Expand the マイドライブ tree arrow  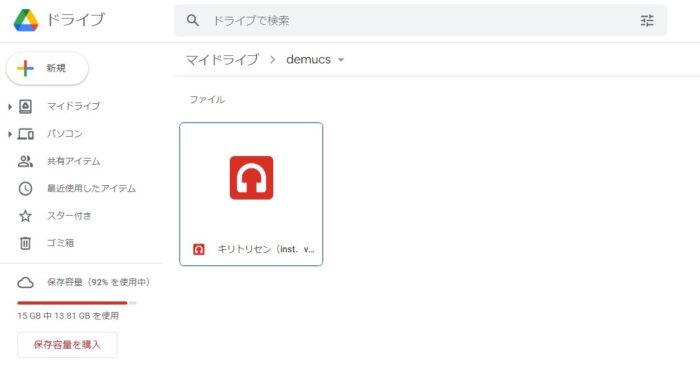coord(10,106)
